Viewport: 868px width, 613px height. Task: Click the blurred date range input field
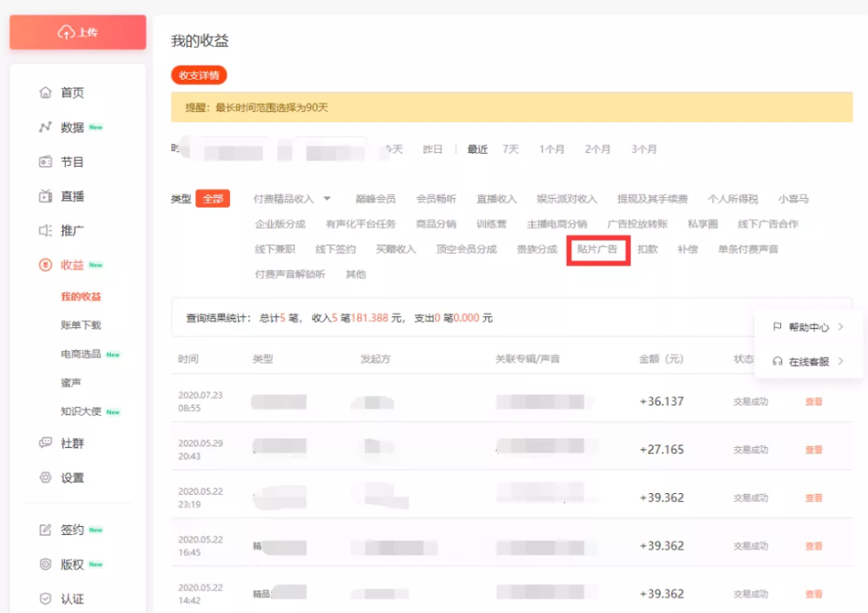(282, 149)
